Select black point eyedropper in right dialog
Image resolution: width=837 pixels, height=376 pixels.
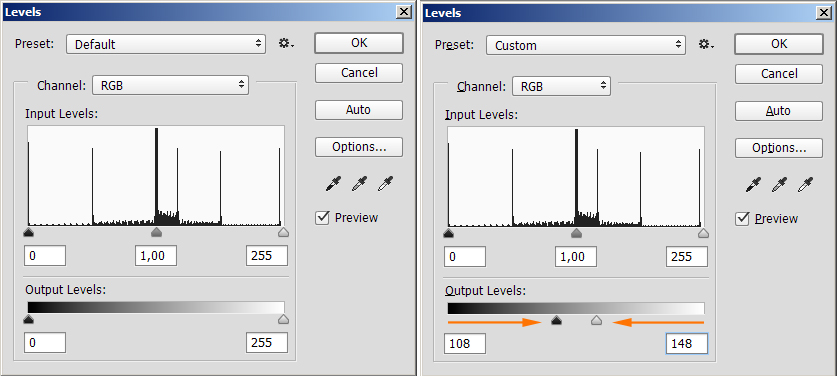tap(753, 185)
